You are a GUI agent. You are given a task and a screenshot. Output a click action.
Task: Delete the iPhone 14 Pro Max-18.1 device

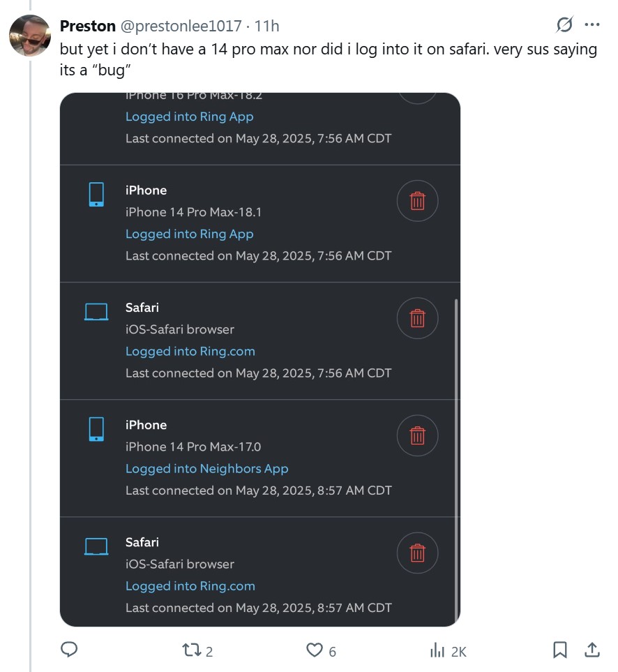[x=417, y=202]
